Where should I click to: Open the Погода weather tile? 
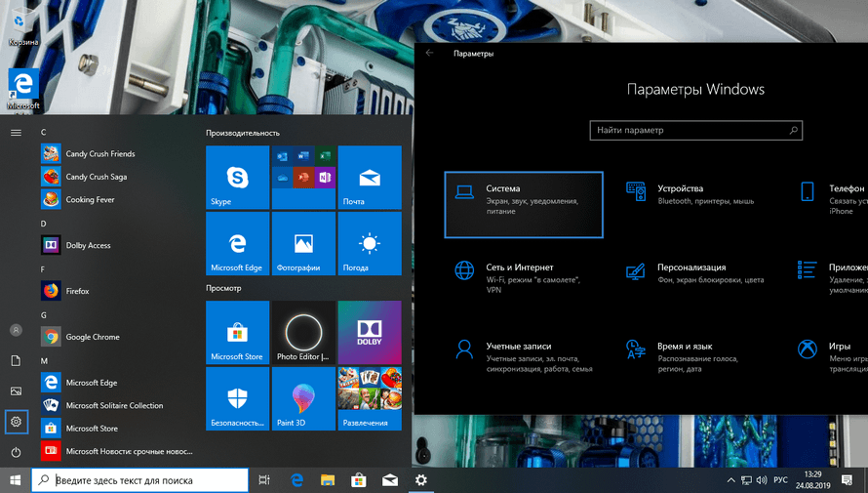(x=370, y=244)
